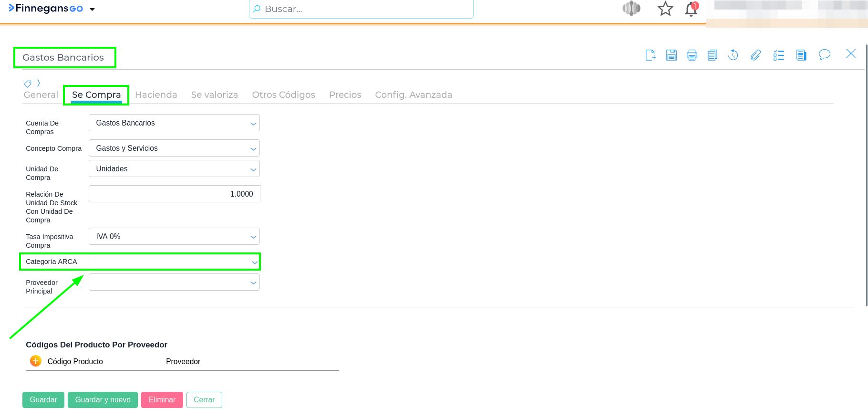868x409 pixels.
Task: Click the favorites star icon
Action: pos(665,9)
